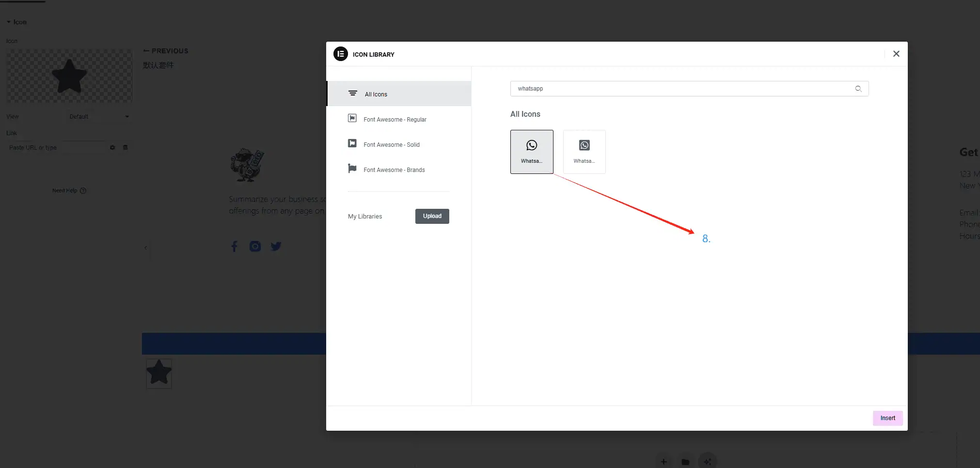The width and height of the screenshot is (980, 468).
Task: Click the All Icons filter lines icon
Action: [x=353, y=93]
